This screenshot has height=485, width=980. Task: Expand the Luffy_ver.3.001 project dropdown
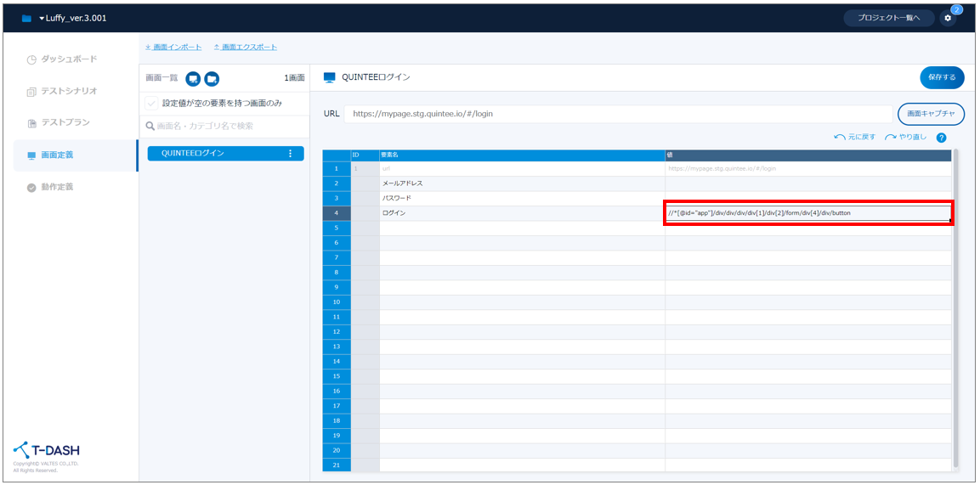pos(42,19)
